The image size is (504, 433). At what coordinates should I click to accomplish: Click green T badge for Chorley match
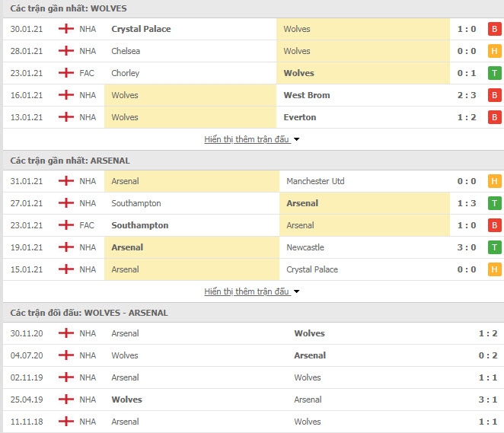point(494,73)
